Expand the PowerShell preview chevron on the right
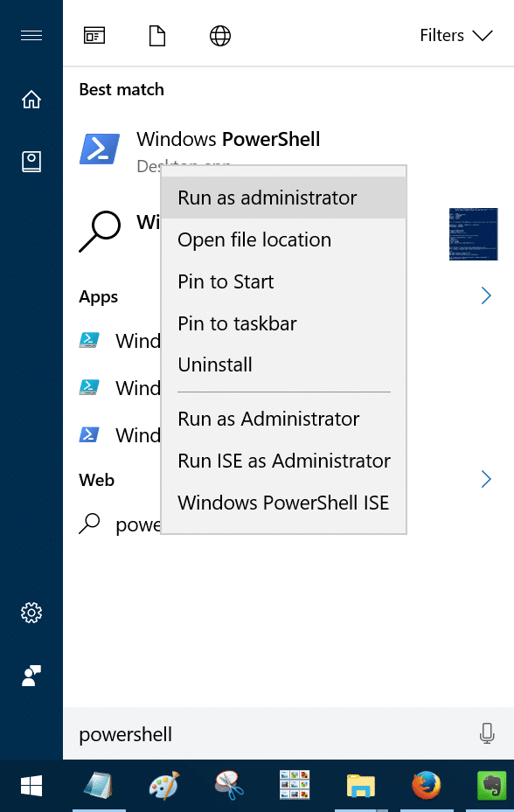The image size is (514, 812). (487, 295)
